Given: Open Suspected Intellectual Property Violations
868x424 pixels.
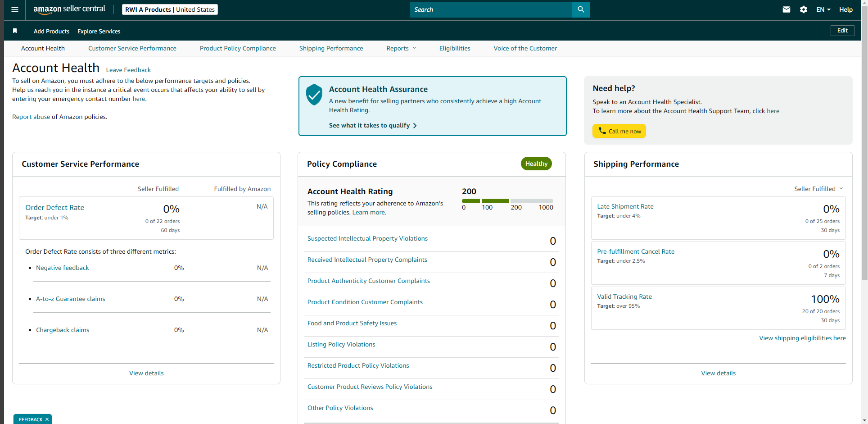Looking at the screenshot, I should pos(367,238).
